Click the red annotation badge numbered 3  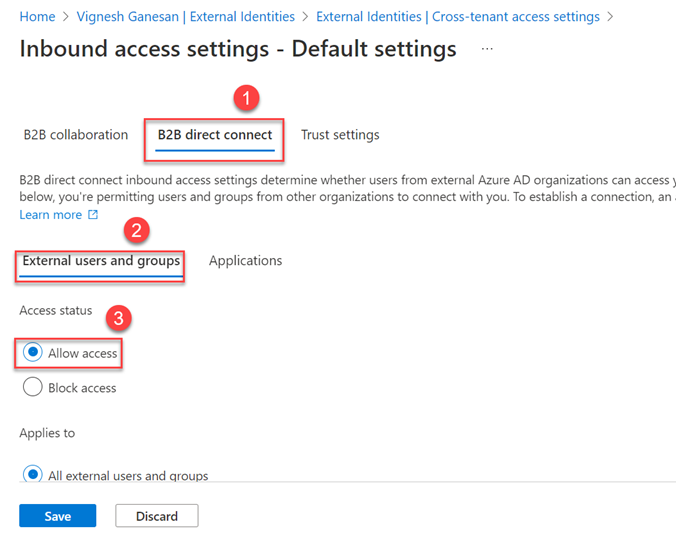tap(118, 319)
